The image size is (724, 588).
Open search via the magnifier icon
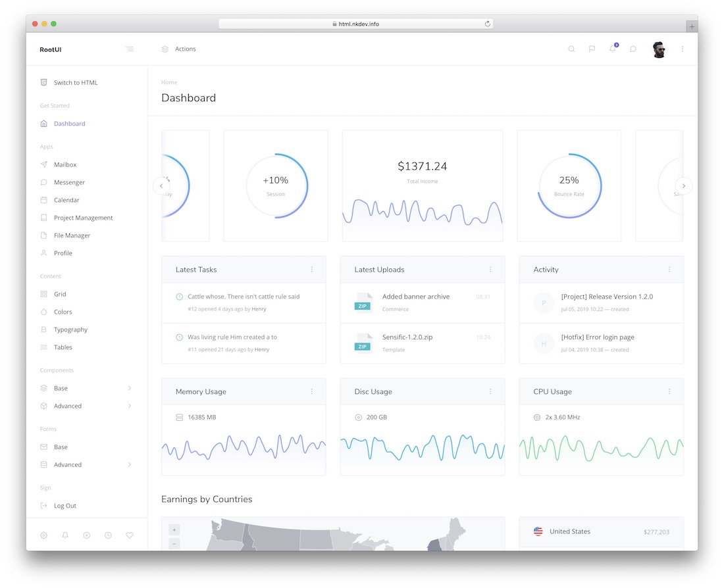click(571, 49)
